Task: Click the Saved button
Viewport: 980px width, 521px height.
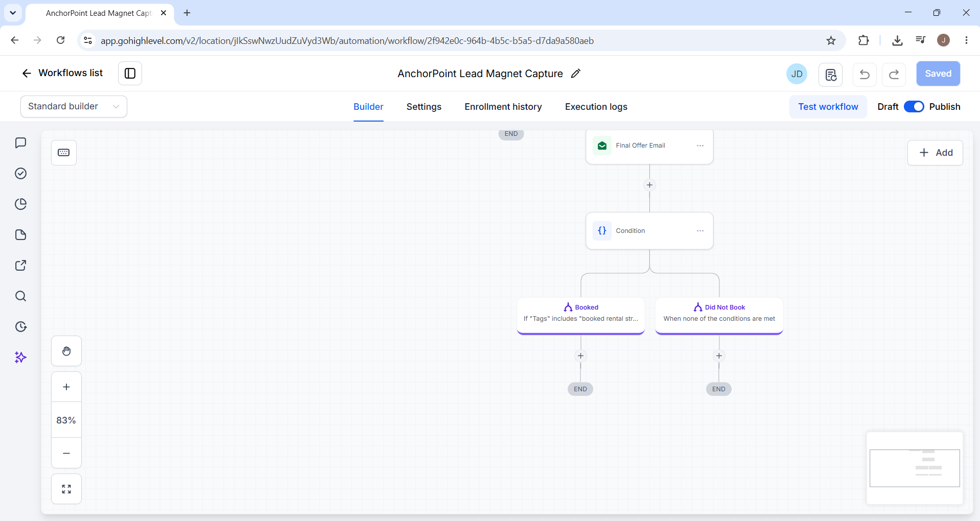Action: click(x=938, y=74)
